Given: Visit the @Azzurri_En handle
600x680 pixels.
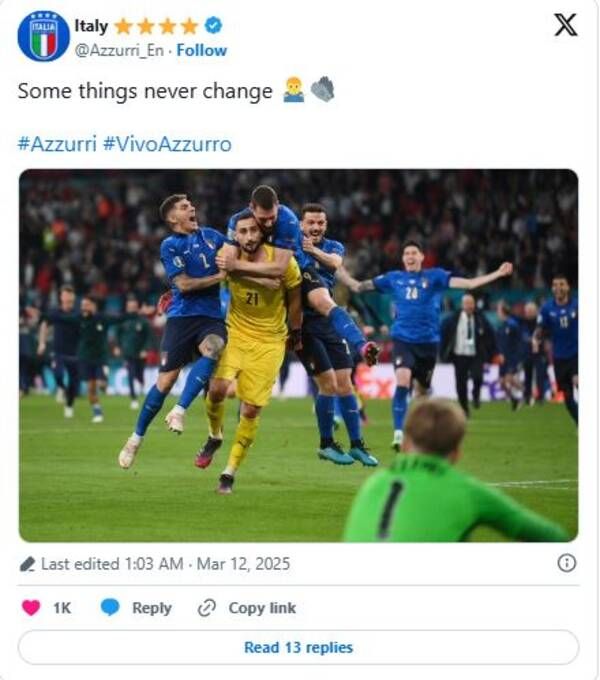Looking at the screenshot, I should (x=119, y=50).
